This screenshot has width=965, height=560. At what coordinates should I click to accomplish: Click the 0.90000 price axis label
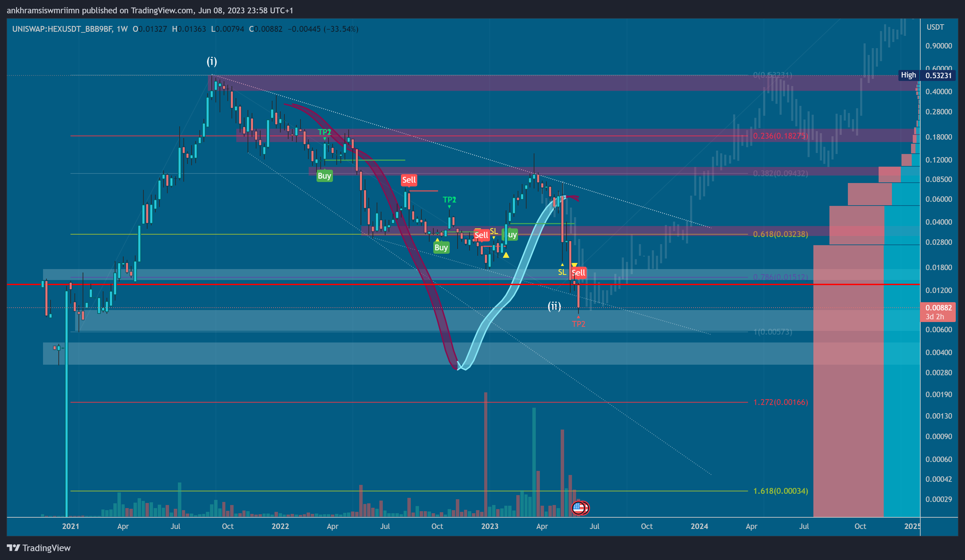tap(939, 46)
